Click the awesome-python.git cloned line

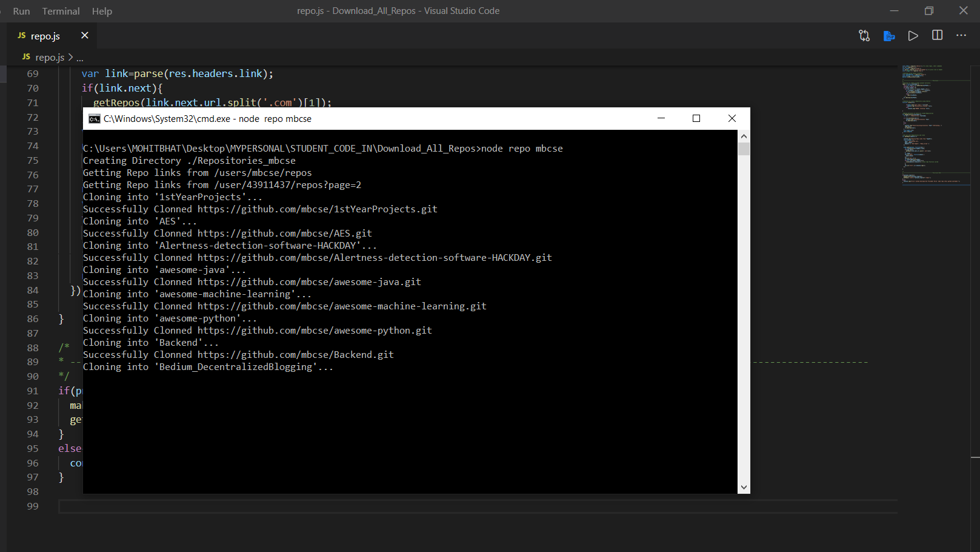point(258,331)
